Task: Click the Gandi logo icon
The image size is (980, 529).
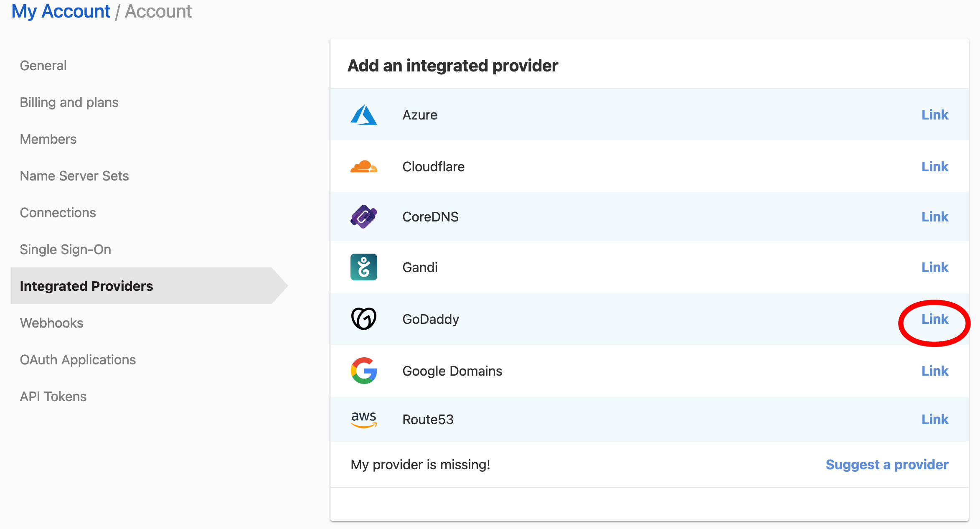Action: click(x=364, y=267)
